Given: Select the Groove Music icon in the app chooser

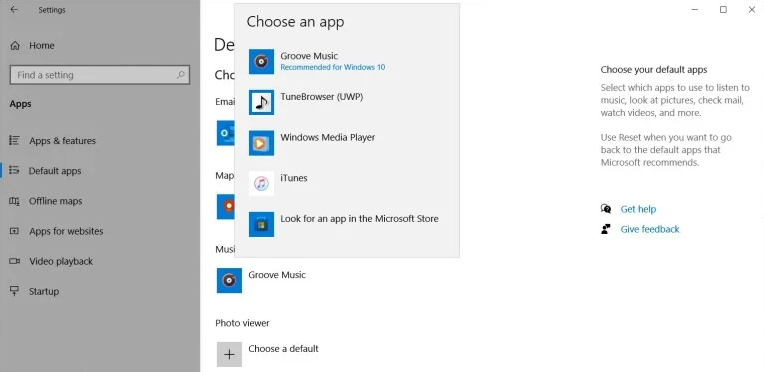Looking at the screenshot, I should point(261,62).
